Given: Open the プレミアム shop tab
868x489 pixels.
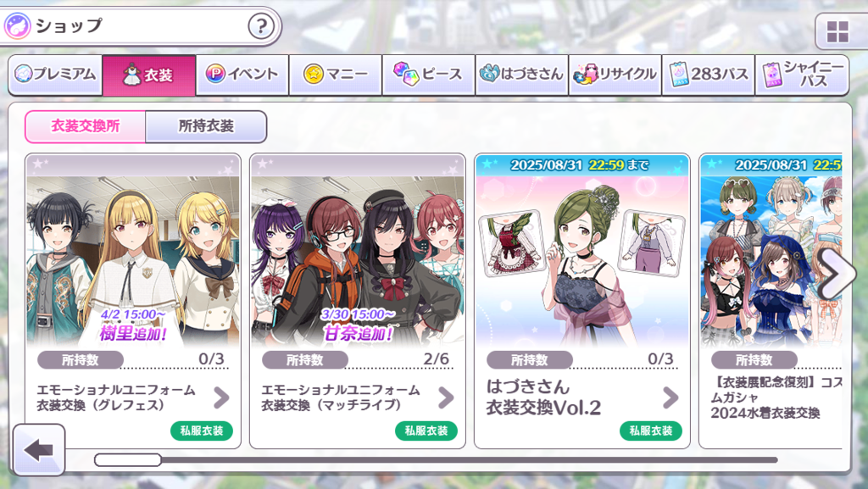Looking at the screenshot, I should [x=55, y=75].
